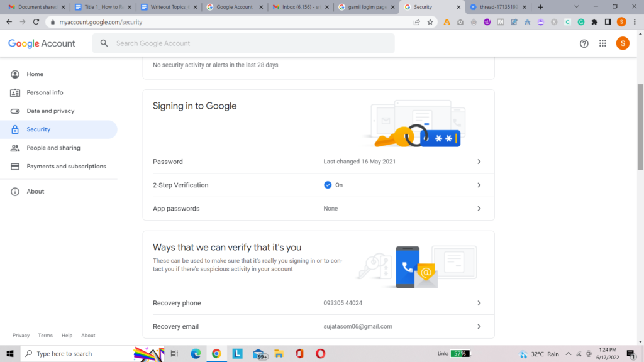This screenshot has width=644, height=362.
Task: Open File Explorer from the taskbar
Action: [279, 353]
